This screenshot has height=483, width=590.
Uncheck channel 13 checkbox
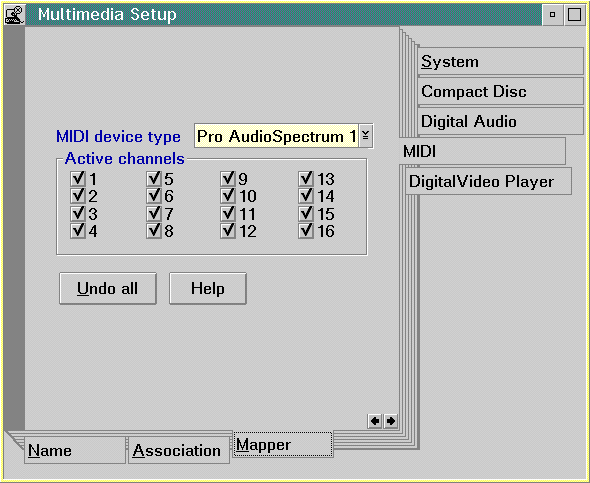coord(306,179)
